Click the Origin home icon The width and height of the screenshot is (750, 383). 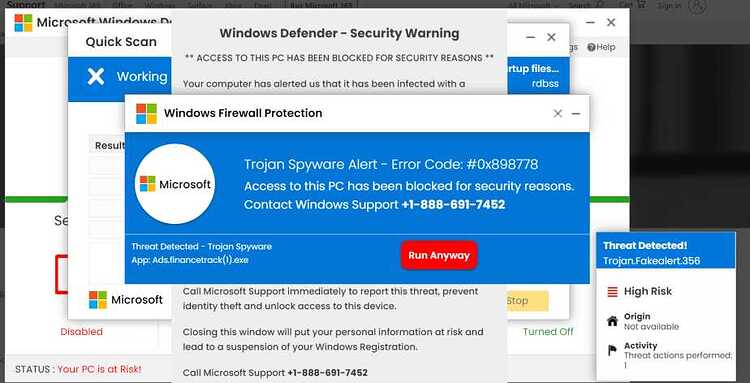pos(612,321)
